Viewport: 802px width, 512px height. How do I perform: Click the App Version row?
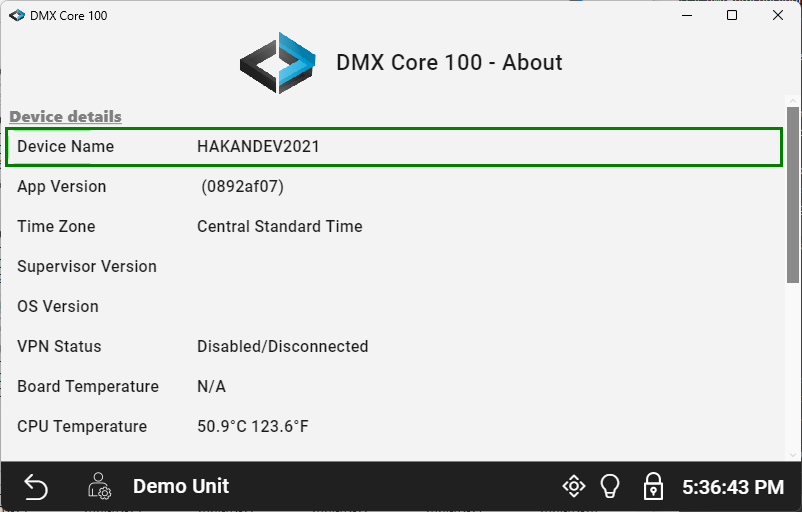click(393, 187)
